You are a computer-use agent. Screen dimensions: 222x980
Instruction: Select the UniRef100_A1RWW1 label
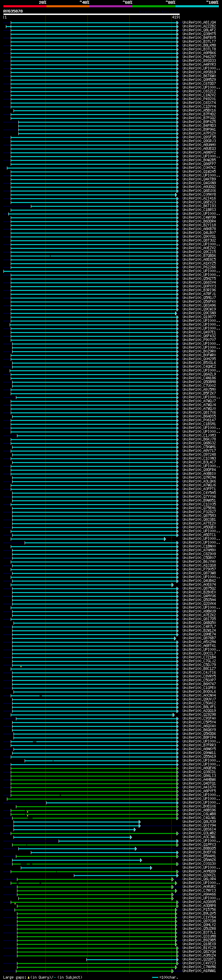click(199, 971)
